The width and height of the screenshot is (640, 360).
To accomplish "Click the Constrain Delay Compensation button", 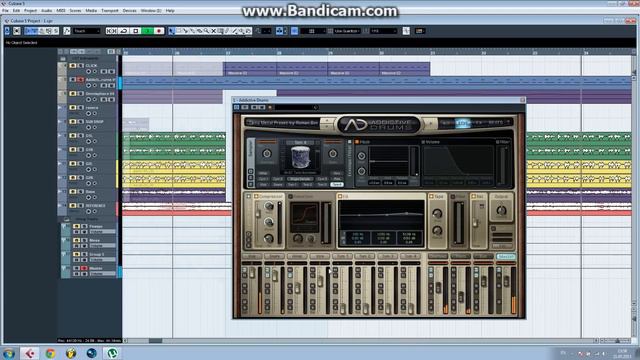I will (x=17, y=31).
